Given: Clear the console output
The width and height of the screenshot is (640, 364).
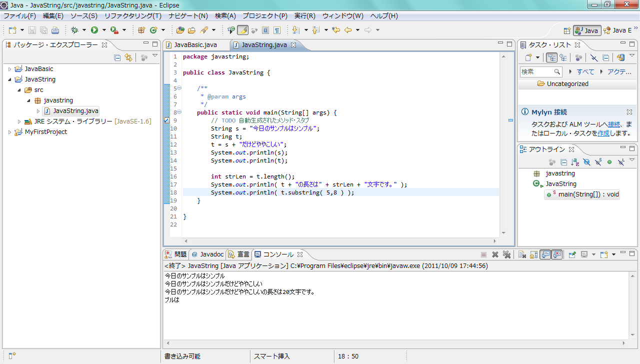Looking at the screenshot, I should click(521, 254).
